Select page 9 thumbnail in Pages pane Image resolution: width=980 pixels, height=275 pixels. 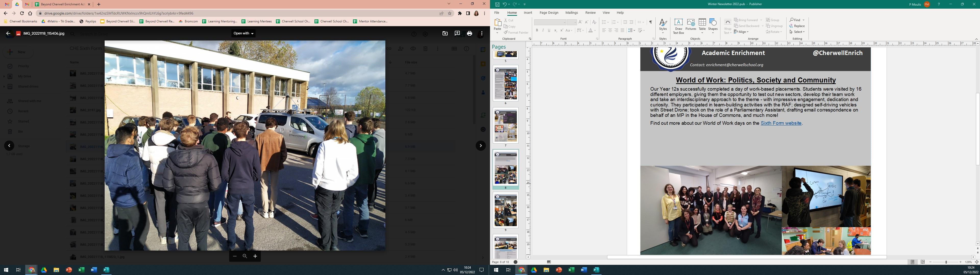tap(506, 210)
